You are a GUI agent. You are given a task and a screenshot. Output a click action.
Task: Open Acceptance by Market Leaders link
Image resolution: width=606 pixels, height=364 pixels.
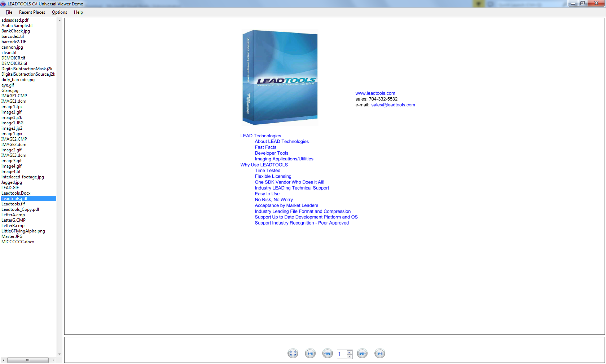point(286,205)
